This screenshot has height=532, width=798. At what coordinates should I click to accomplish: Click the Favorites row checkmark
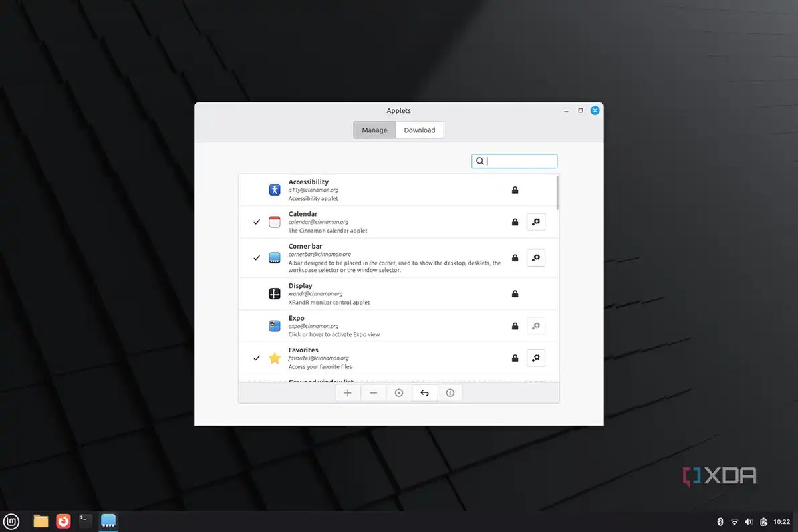(x=257, y=358)
